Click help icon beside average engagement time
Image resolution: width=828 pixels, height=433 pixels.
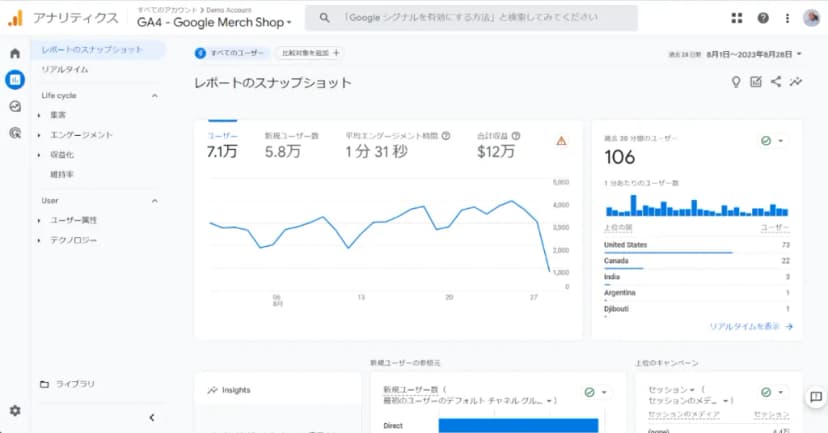click(x=446, y=136)
